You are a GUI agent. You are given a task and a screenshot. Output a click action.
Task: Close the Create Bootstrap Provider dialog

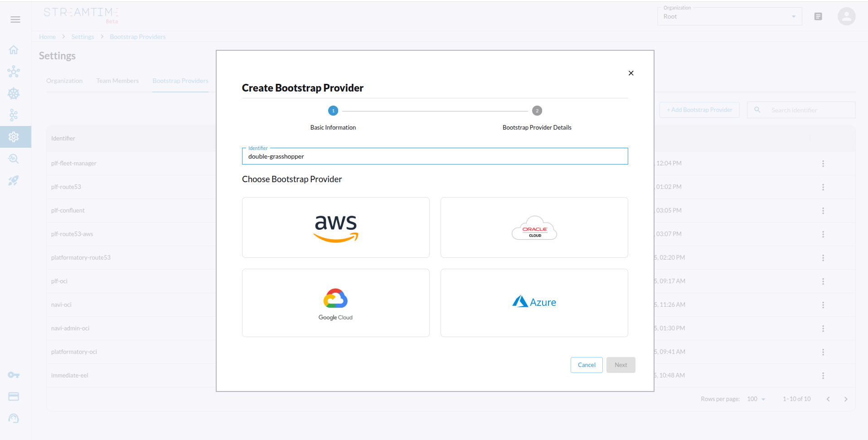[631, 73]
